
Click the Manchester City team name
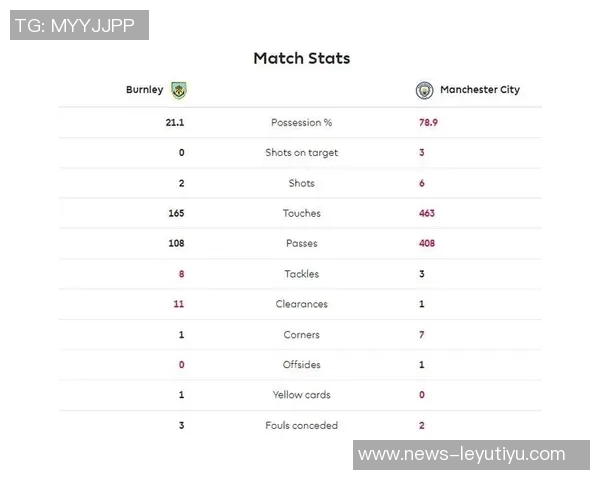[x=480, y=90]
